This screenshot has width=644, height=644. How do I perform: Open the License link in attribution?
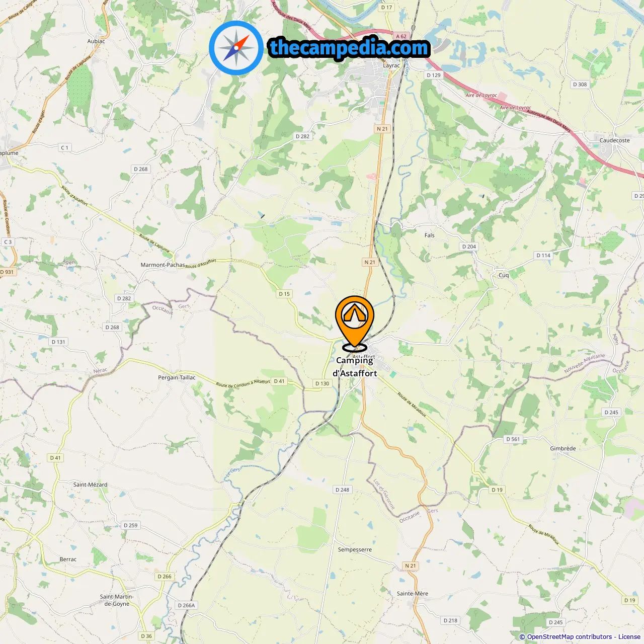pos(629,636)
